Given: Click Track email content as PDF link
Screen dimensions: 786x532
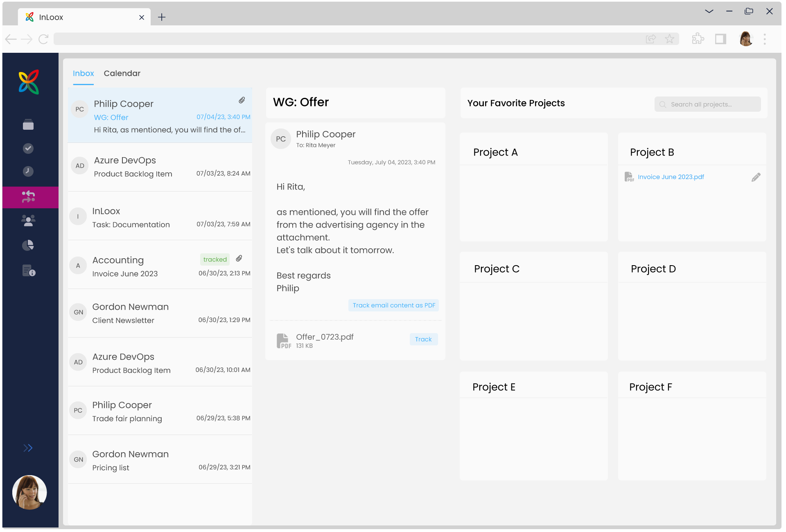Looking at the screenshot, I should click(x=393, y=305).
